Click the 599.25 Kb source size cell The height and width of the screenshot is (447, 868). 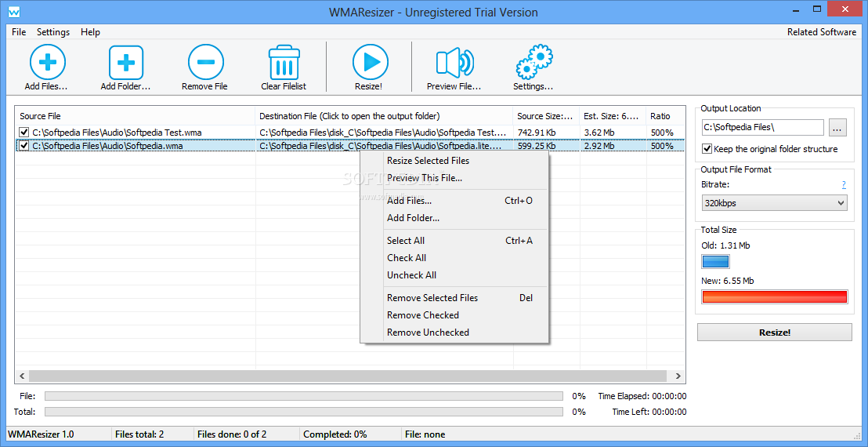[537, 146]
